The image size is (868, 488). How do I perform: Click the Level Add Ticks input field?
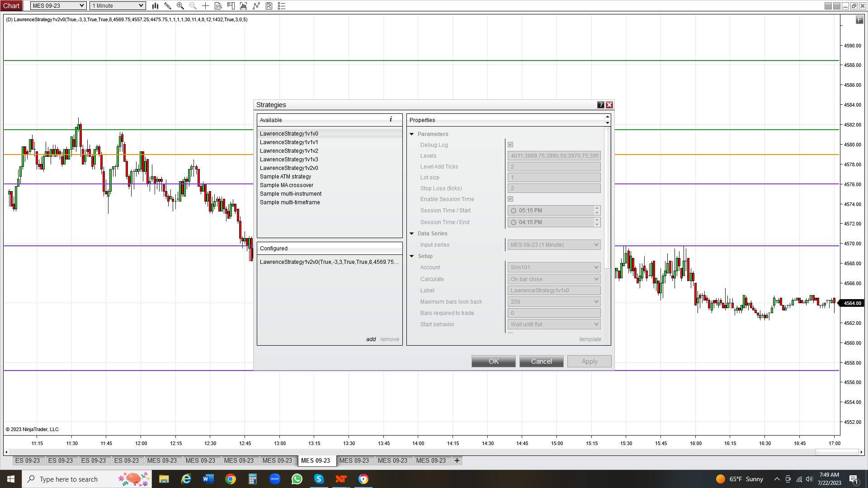tap(554, 167)
